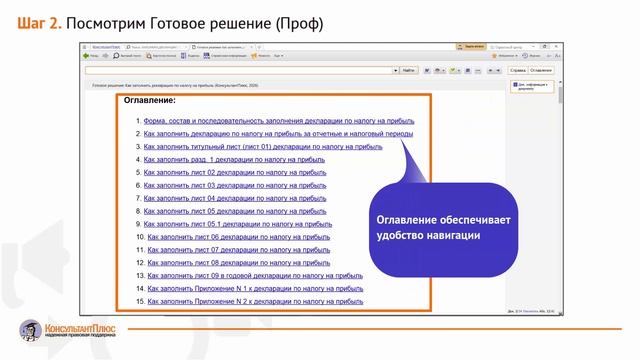Open link Как заполнить лист 08
The height and width of the screenshot is (360, 640).
[x=239, y=263]
